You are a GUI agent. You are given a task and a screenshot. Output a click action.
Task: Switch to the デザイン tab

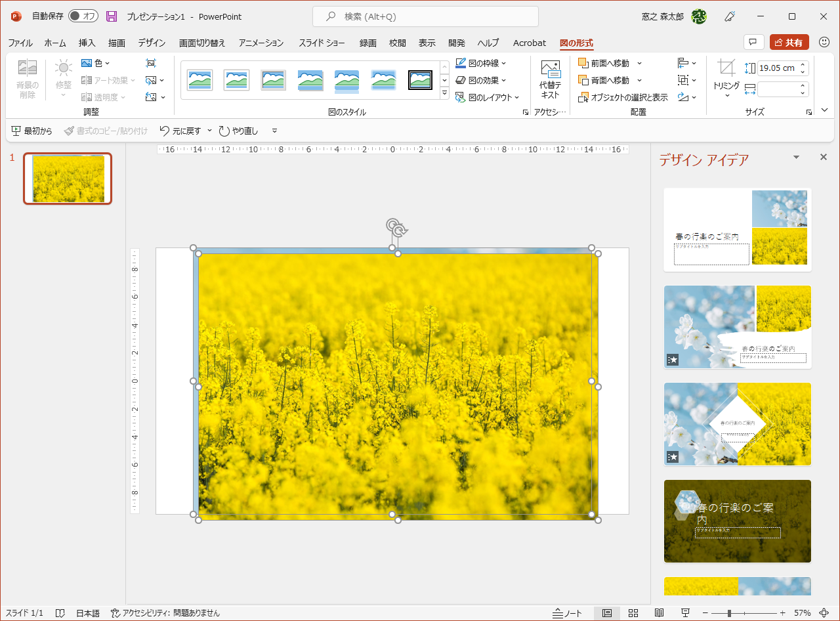(152, 43)
